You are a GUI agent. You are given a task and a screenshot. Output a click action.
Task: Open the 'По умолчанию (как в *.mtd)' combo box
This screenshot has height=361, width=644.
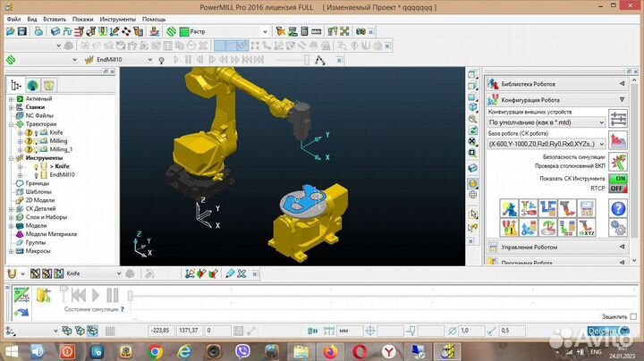tap(547, 122)
